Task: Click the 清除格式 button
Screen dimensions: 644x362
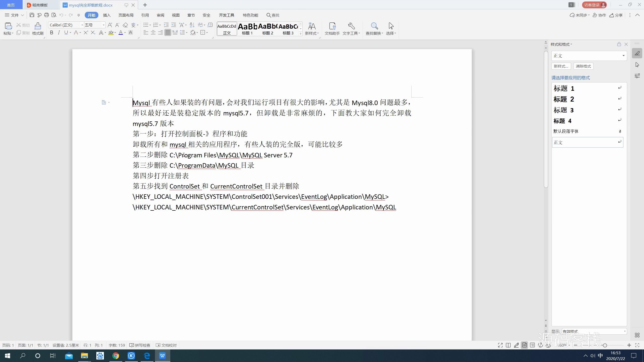Action: (583, 66)
